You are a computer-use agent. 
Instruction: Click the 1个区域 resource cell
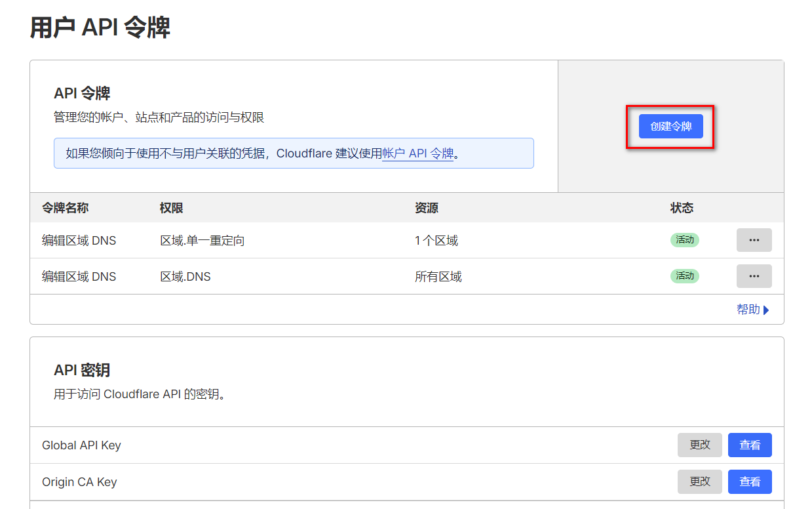tap(436, 241)
